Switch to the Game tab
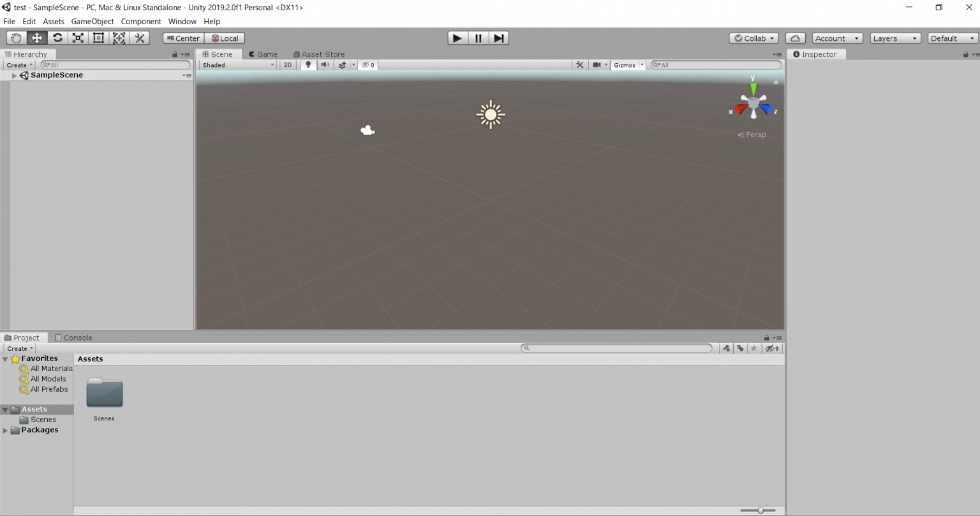This screenshot has width=980, height=516. click(x=264, y=54)
